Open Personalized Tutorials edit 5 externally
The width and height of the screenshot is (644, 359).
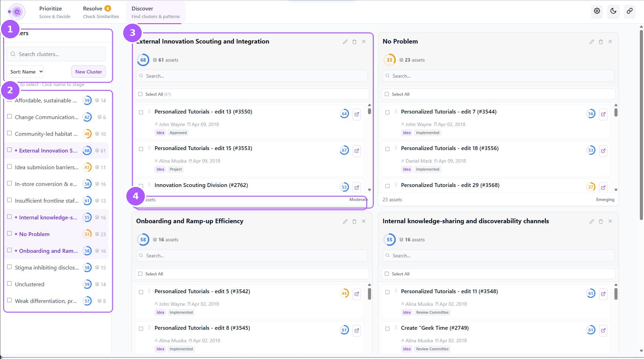pyautogui.click(x=357, y=294)
